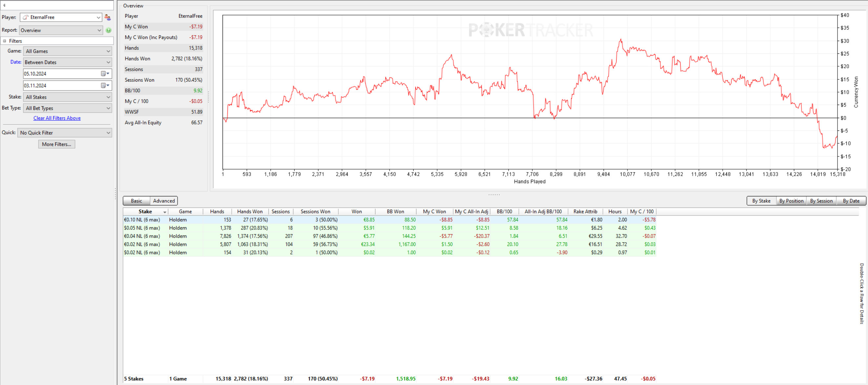
Task: Sort by the My C All-In Adj header
Action: click(471, 212)
